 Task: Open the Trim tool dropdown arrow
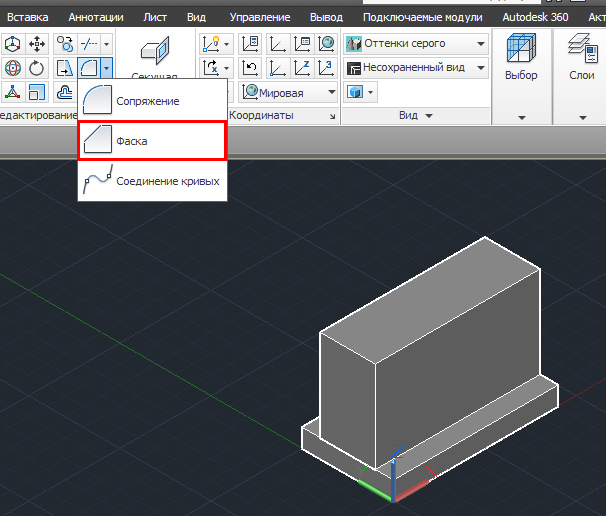[x=106, y=44]
